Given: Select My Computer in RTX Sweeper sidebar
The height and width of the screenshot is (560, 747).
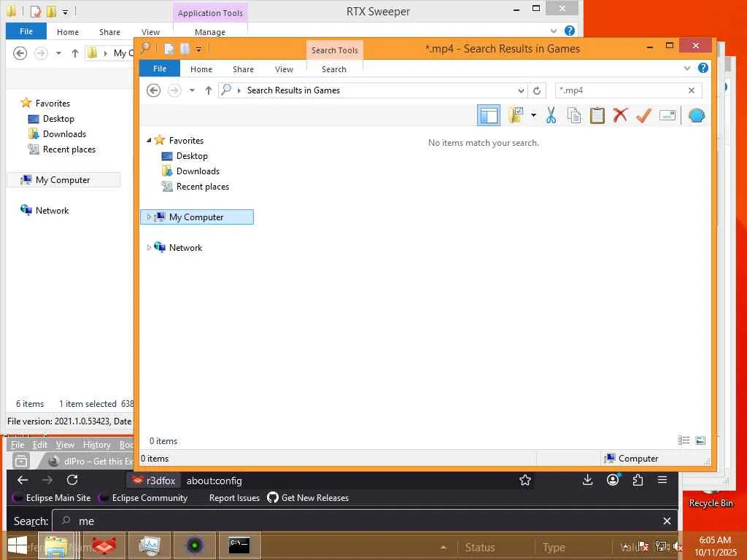Looking at the screenshot, I should (x=63, y=180).
